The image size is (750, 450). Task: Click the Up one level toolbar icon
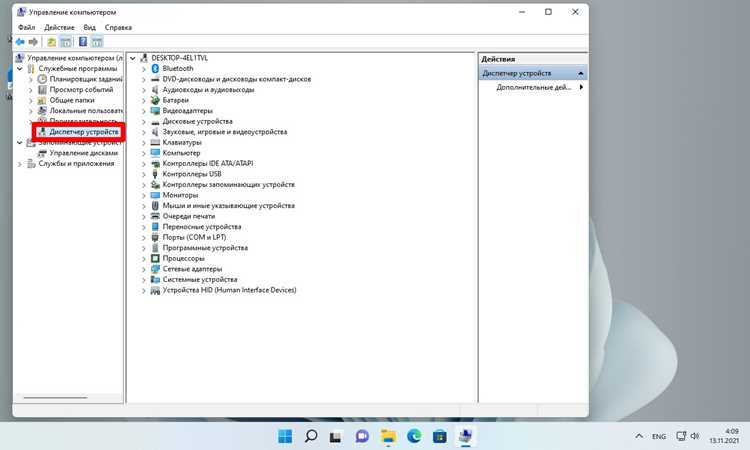click(52, 42)
